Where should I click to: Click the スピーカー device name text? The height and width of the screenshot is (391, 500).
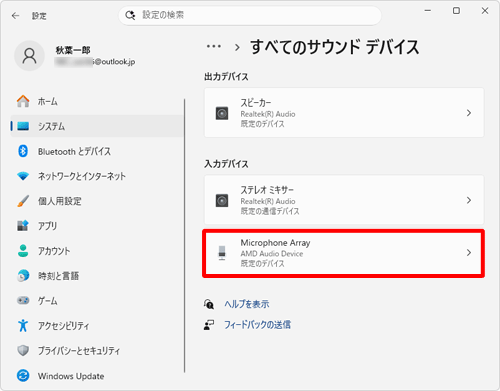point(256,103)
